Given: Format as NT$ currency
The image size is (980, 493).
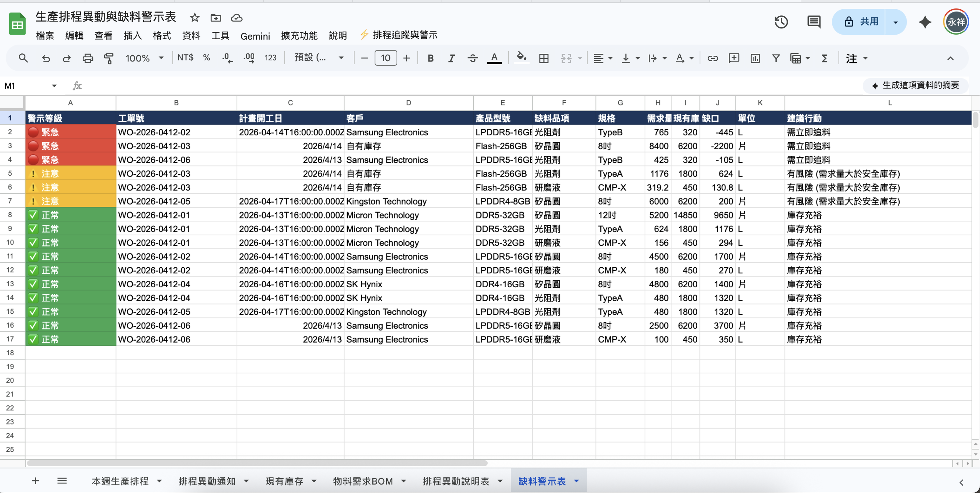Looking at the screenshot, I should pyautogui.click(x=185, y=58).
